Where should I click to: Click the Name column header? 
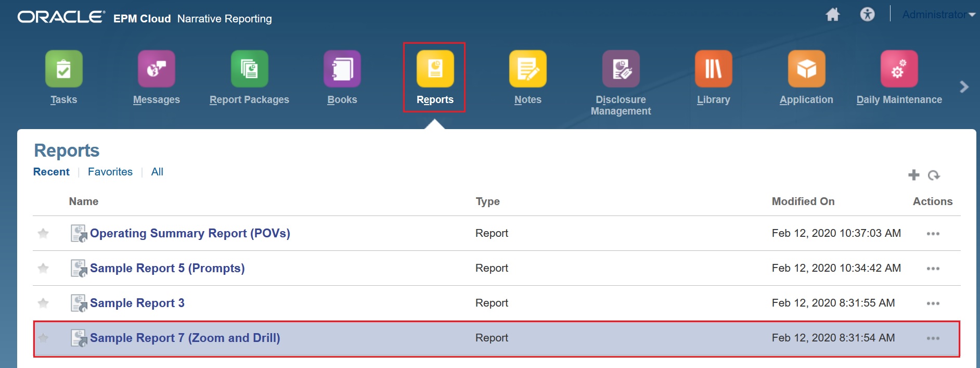click(x=84, y=201)
